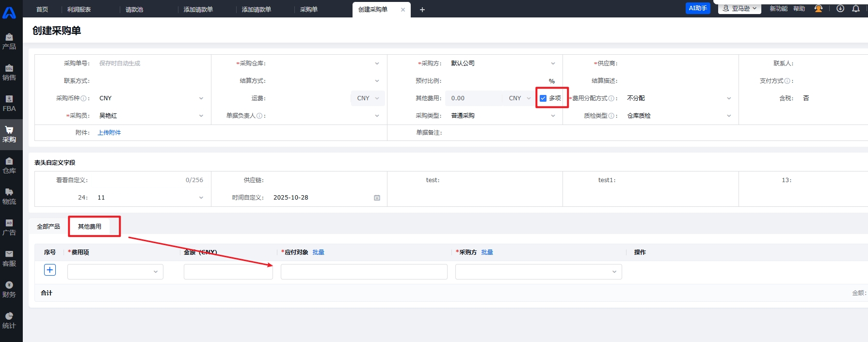868x342 pixels.
Task: Open the 财务 finance sidebar icon
Action: click(9, 289)
